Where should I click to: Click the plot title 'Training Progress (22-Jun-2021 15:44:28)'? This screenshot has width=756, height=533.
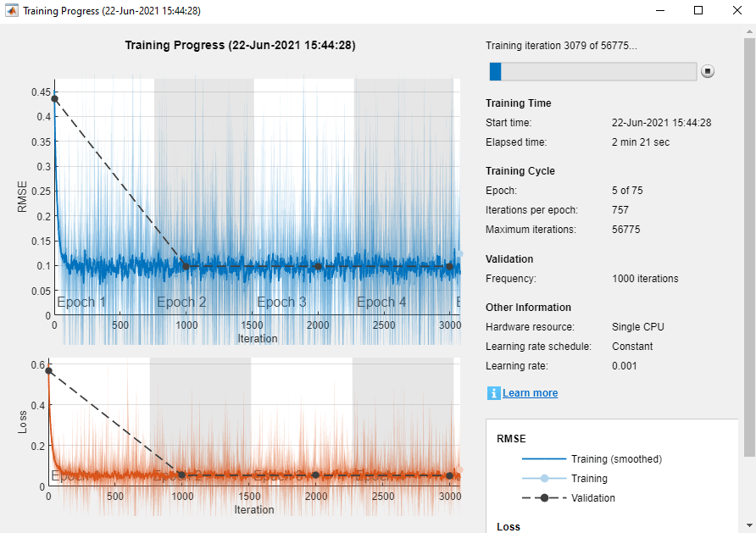pyautogui.click(x=240, y=45)
